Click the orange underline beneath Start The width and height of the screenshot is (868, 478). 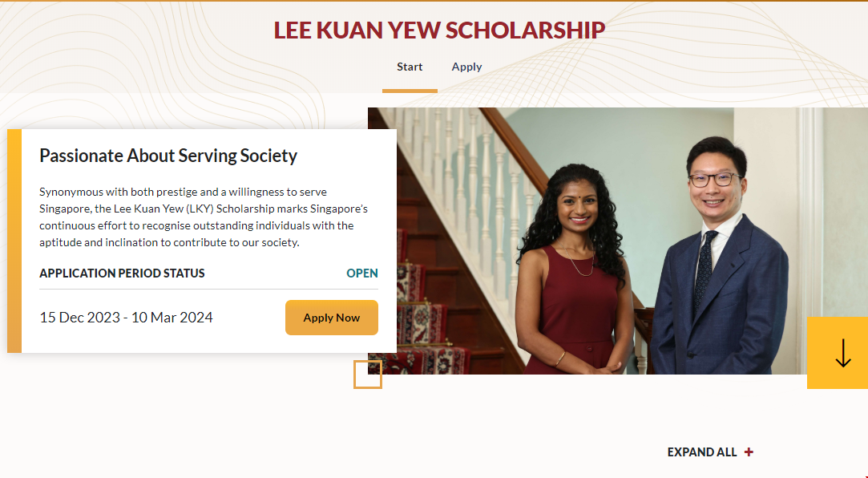coord(410,91)
